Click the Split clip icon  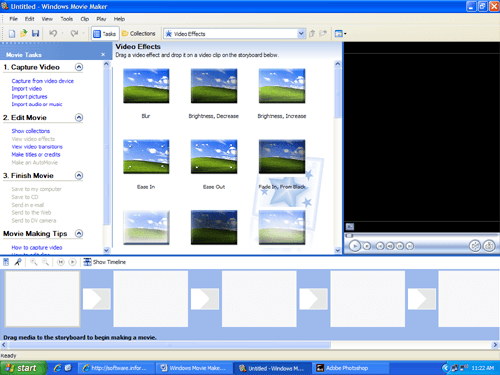point(475,246)
